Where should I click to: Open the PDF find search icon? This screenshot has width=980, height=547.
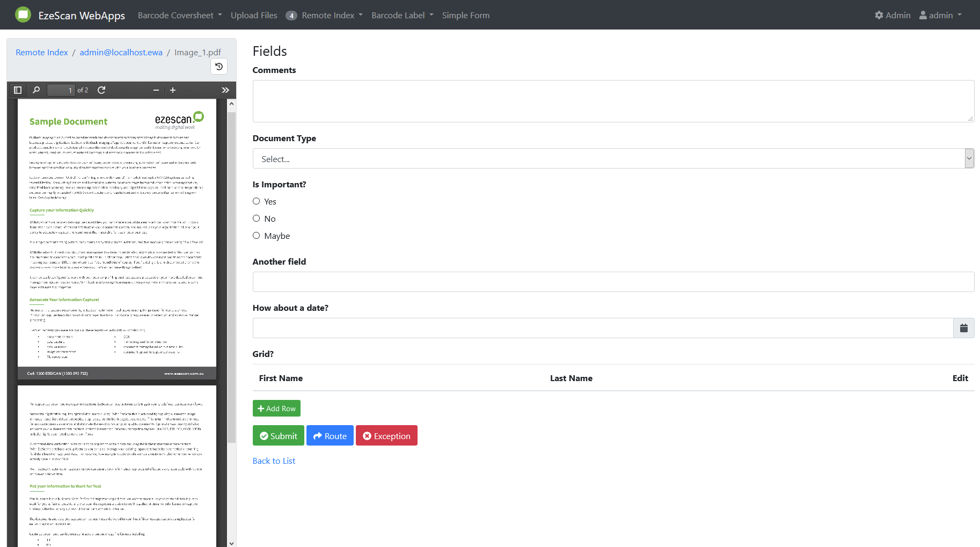point(36,90)
